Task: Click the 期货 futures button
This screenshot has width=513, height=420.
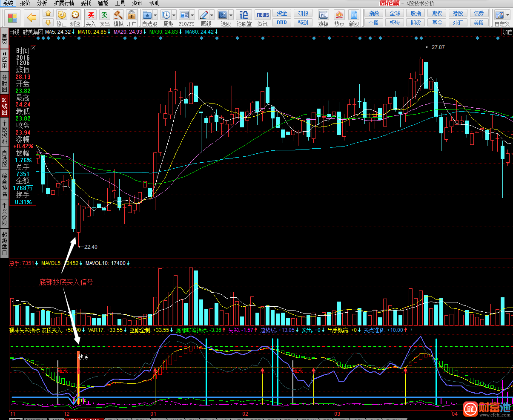Action: coord(416,23)
